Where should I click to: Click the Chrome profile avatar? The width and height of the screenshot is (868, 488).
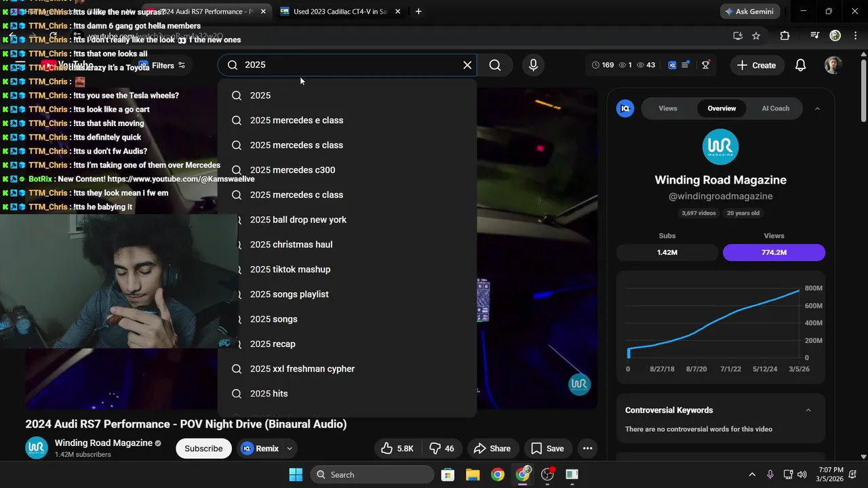click(835, 36)
